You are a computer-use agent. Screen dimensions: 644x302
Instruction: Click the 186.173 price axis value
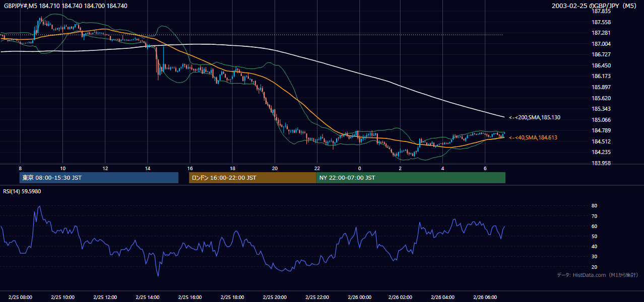(x=601, y=76)
